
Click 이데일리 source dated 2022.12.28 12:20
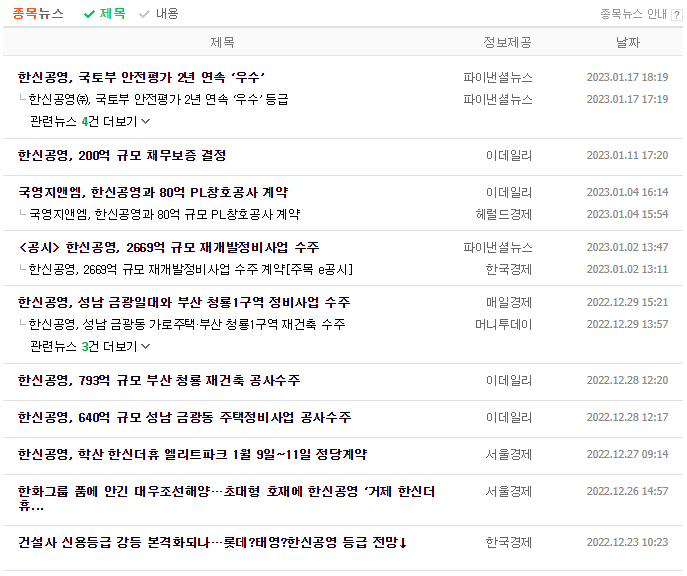click(509, 380)
